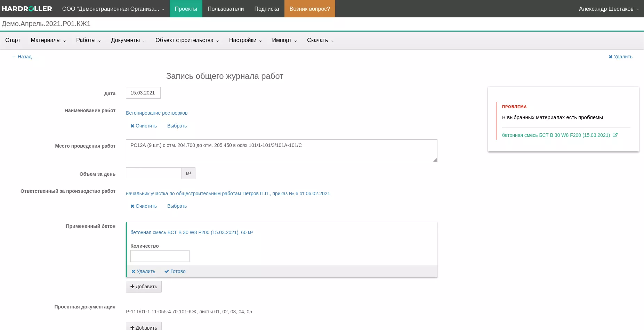Click the Удалить record button at top right

620,57
